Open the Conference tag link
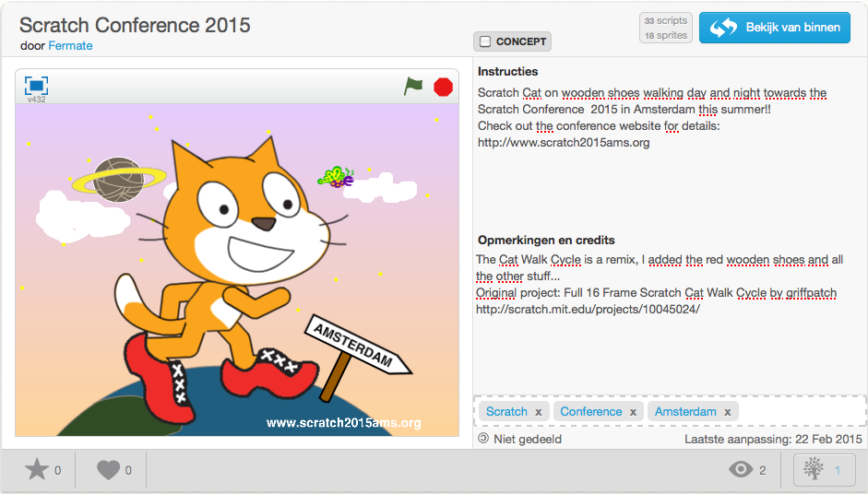This screenshot has height=494, width=868. [x=590, y=412]
